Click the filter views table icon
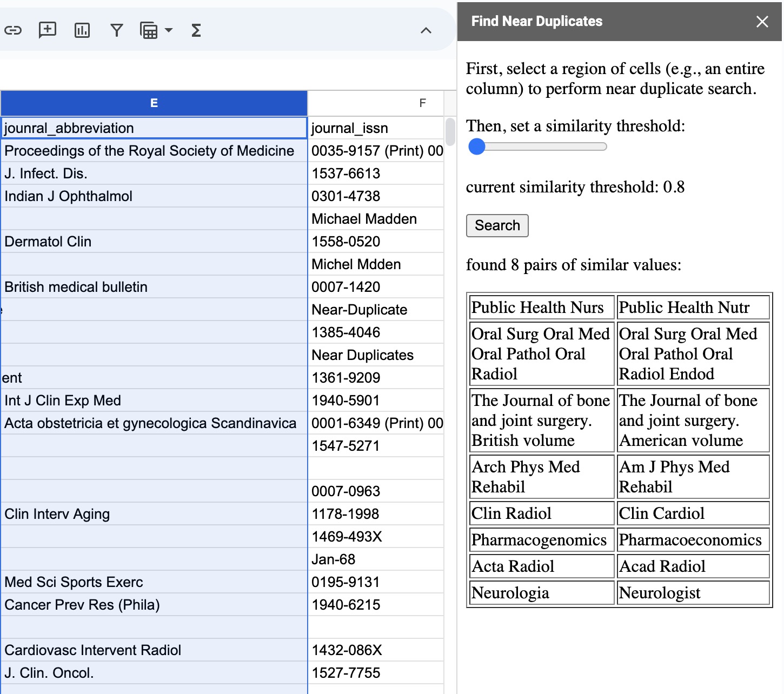The width and height of the screenshot is (784, 694). coord(149,30)
